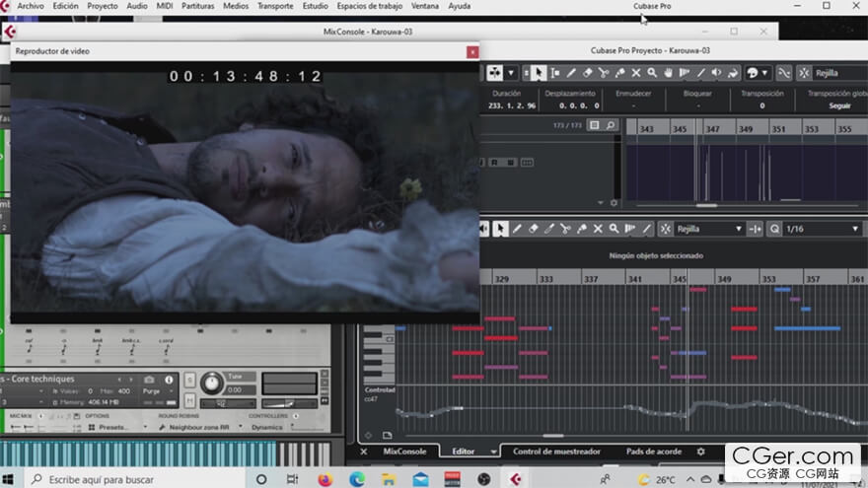Adjust the Kontakt Tune knob
Screen dimensions: 868x488
(x=212, y=383)
